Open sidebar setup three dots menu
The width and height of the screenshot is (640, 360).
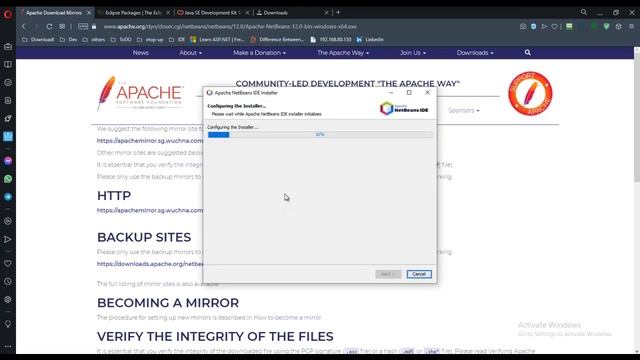(8, 347)
